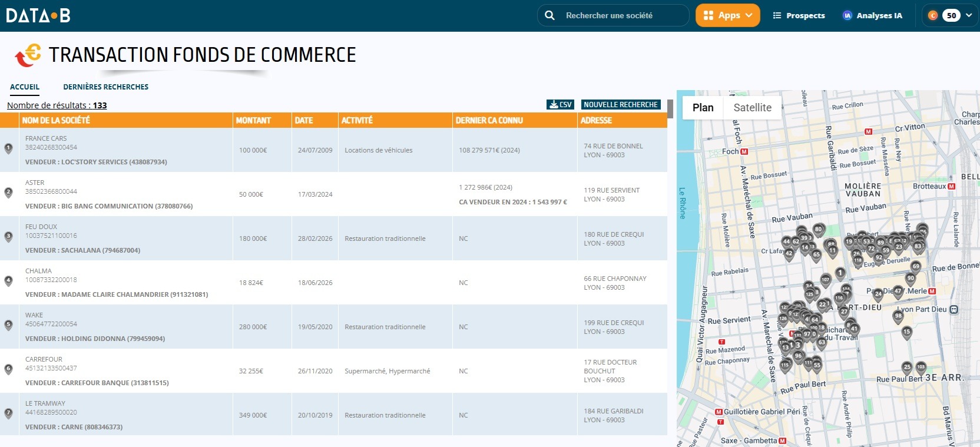Click map marker number 98
The width and height of the screenshot is (980, 447).
(898, 316)
